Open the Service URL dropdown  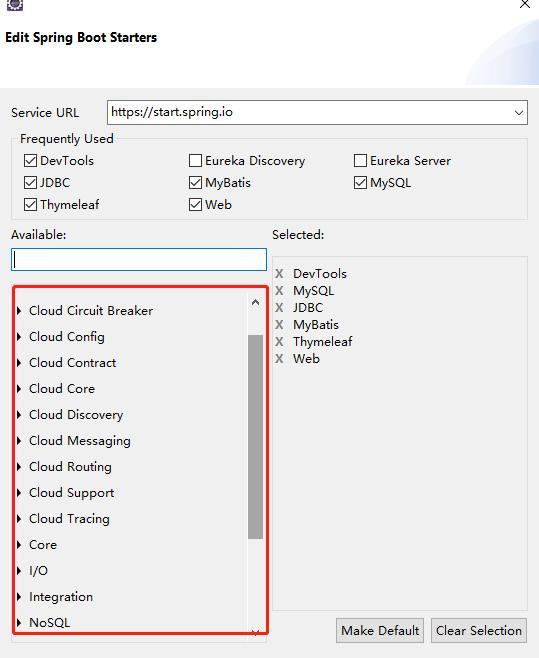click(519, 112)
